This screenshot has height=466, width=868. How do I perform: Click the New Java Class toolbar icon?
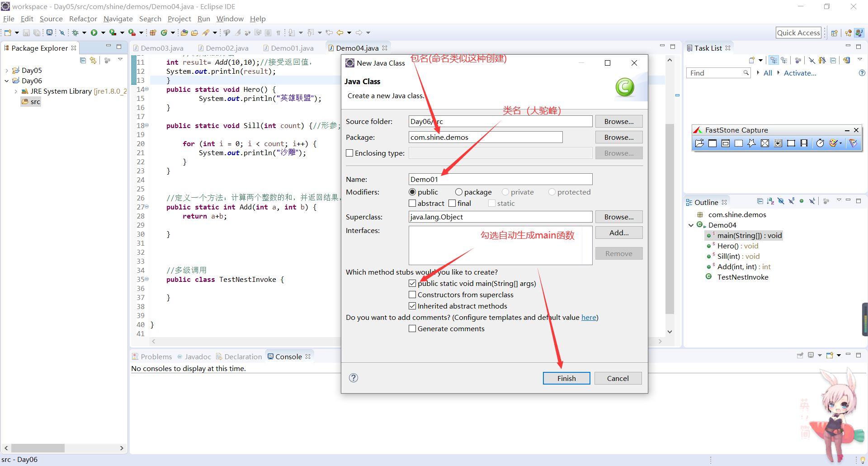pyautogui.click(x=164, y=33)
